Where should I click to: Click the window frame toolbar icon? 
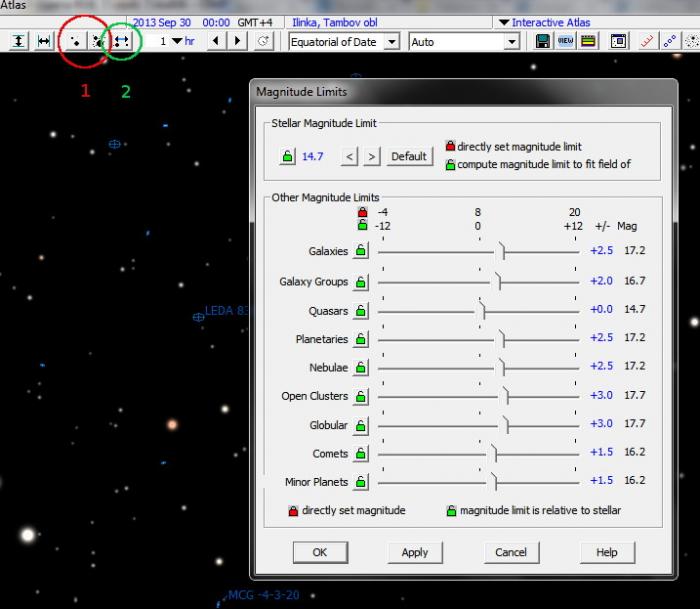click(618, 42)
